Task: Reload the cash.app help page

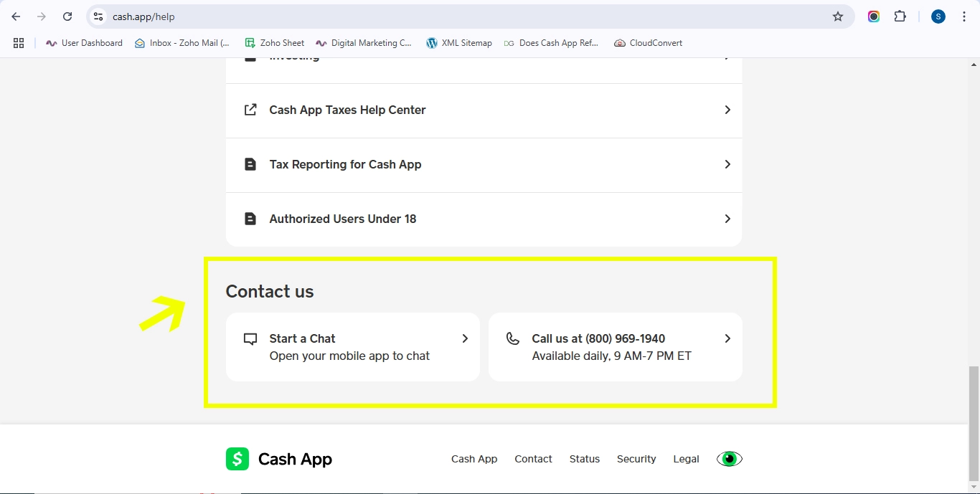Action: [x=67, y=16]
